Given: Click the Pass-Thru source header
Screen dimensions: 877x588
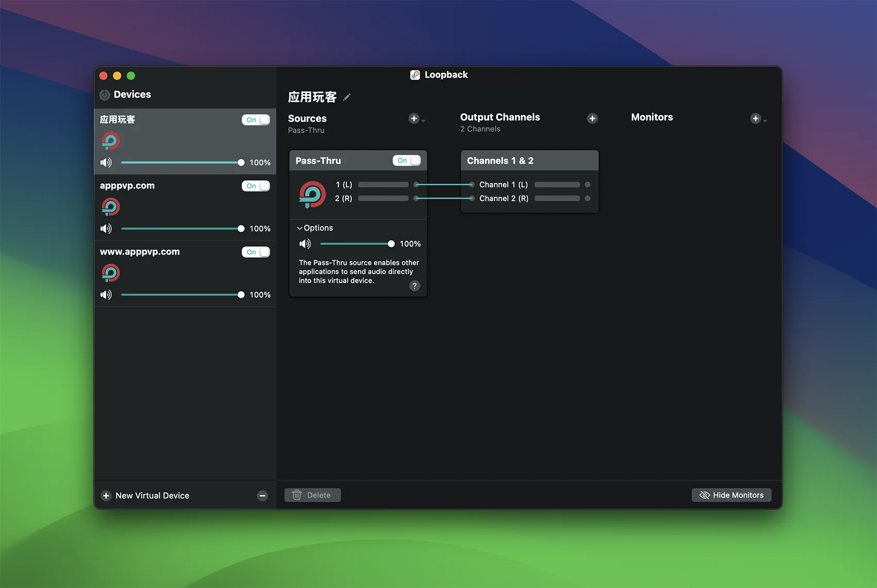Looking at the screenshot, I should click(x=358, y=160).
